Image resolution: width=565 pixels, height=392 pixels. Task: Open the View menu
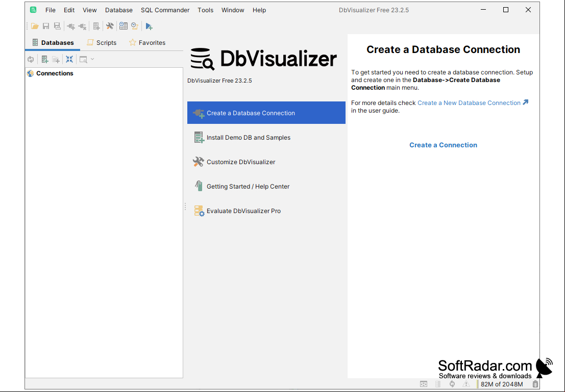(x=90, y=10)
